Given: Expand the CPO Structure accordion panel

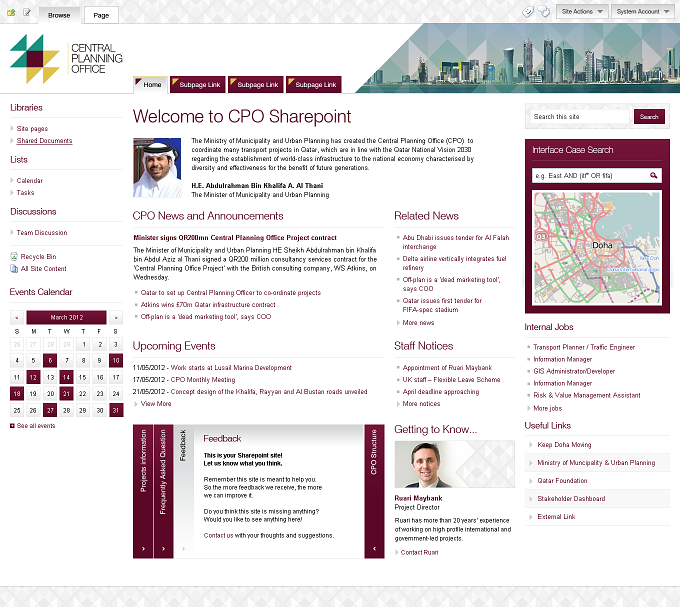Looking at the screenshot, I should tap(374, 491).
